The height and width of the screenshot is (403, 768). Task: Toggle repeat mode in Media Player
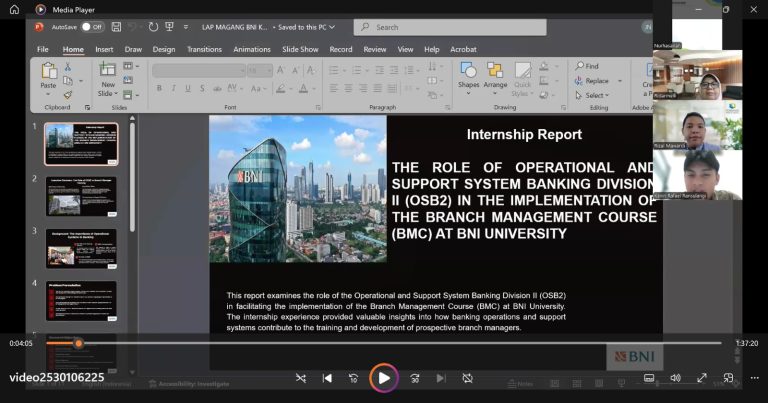pyautogui.click(x=467, y=378)
